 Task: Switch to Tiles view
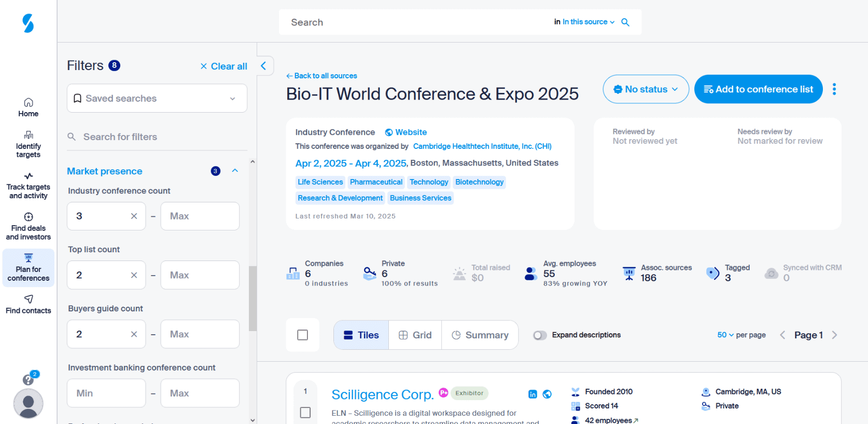click(361, 335)
